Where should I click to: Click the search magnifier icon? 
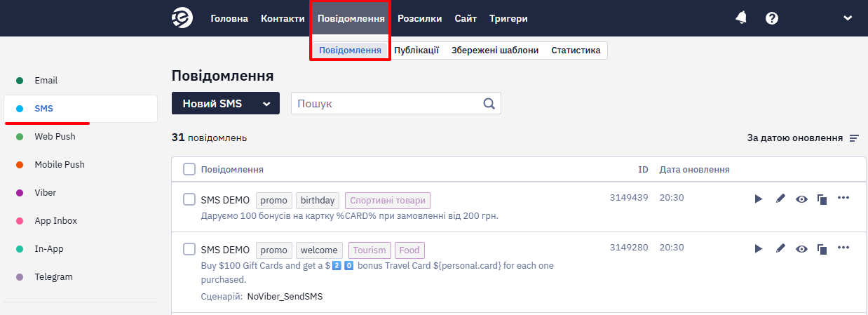coord(489,103)
